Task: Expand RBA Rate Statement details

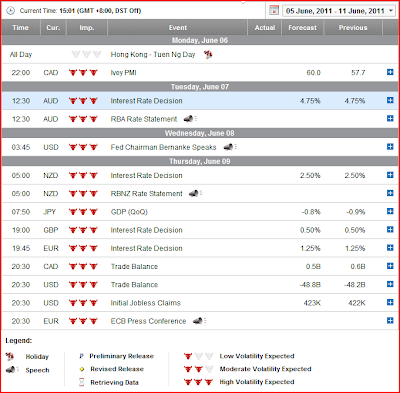Action: click(x=390, y=118)
